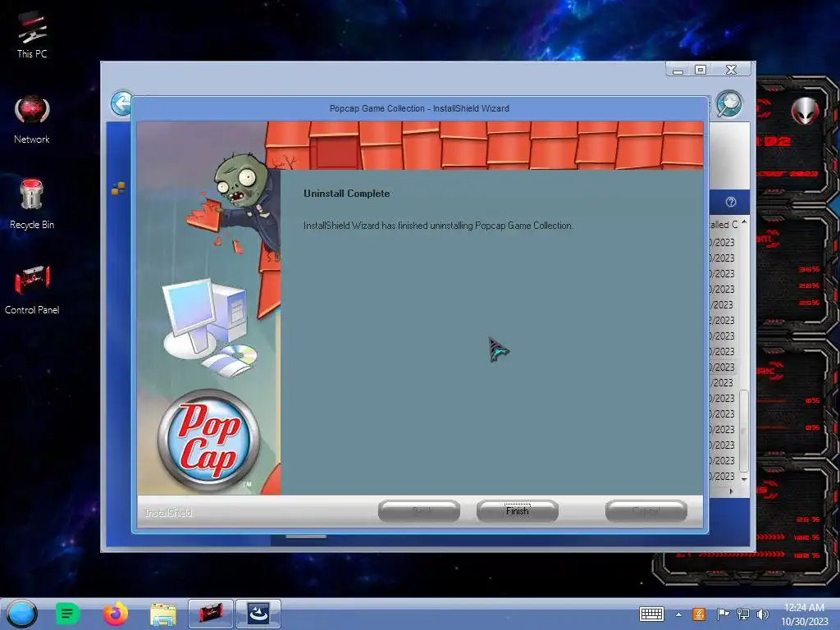The height and width of the screenshot is (630, 840).
Task: Open the This PC desktop icon
Action: coord(32,34)
